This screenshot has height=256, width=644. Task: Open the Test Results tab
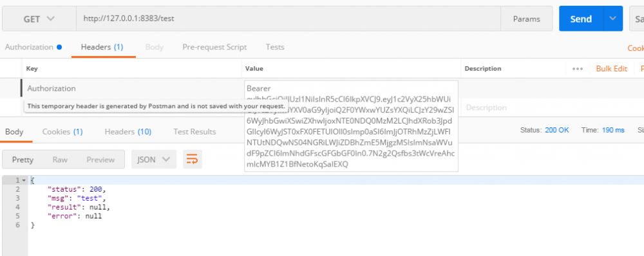pyautogui.click(x=194, y=132)
